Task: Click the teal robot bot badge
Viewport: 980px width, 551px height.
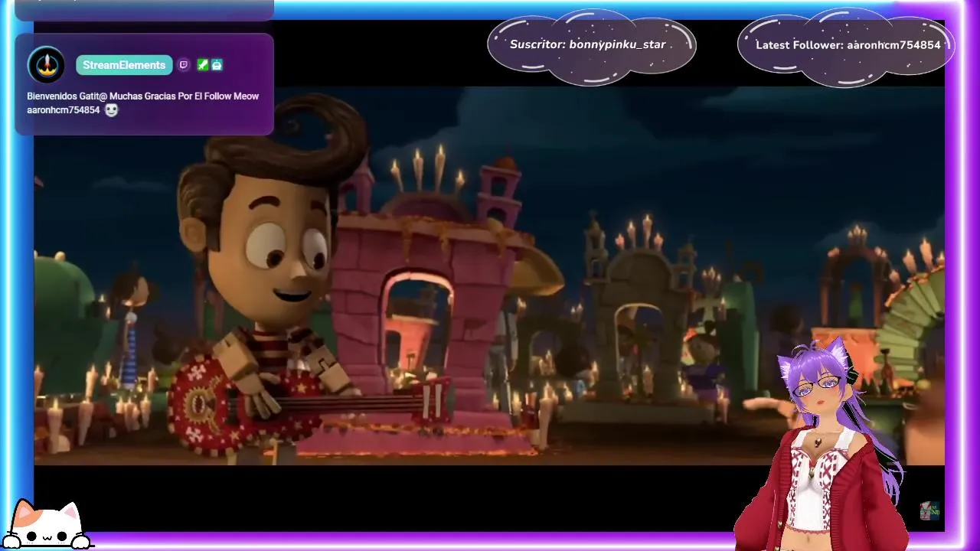Action: (x=217, y=65)
